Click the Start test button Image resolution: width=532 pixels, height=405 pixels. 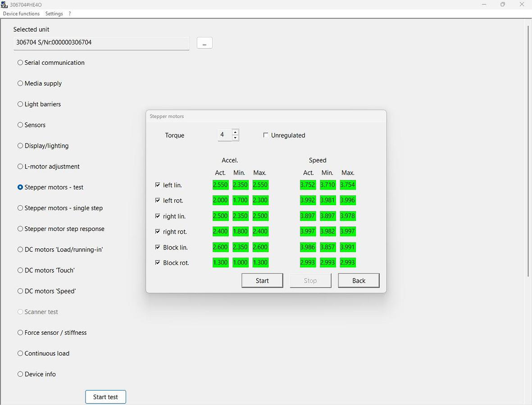point(105,397)
